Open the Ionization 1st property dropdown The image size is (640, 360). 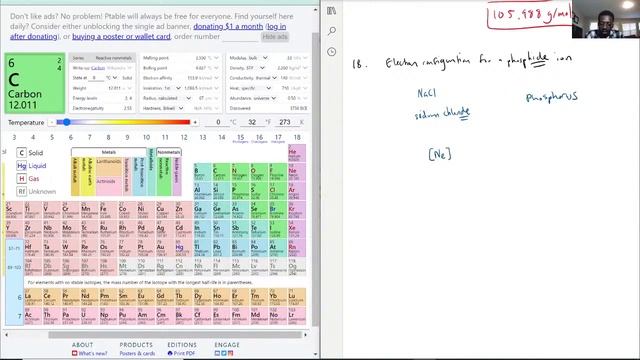(178, 88)
